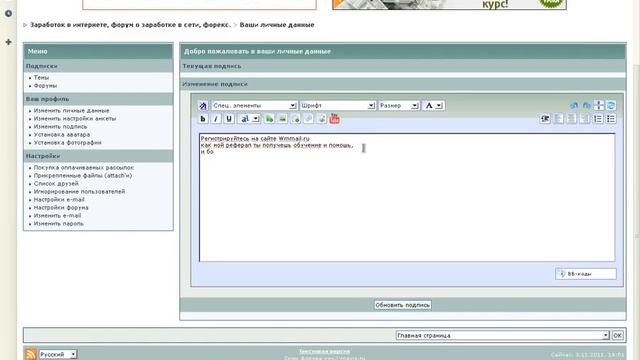Align text right in editor
The image size is (640, 360).
tap(584, 119)
